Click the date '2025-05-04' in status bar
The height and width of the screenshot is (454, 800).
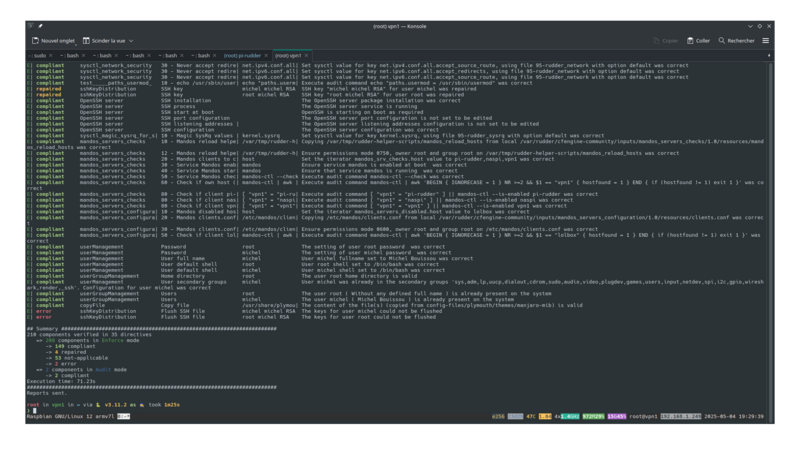coord(719,417)
